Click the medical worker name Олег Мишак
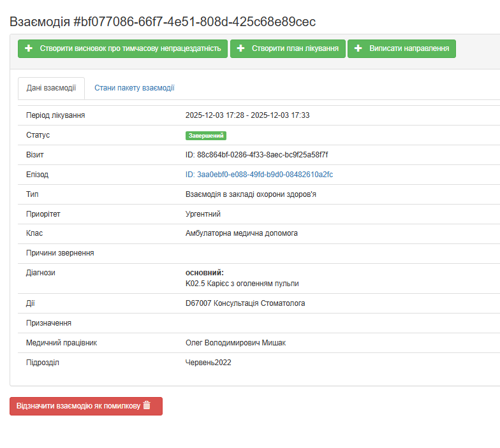This screenshot has width=500, height=448. [x=235, y=343]
